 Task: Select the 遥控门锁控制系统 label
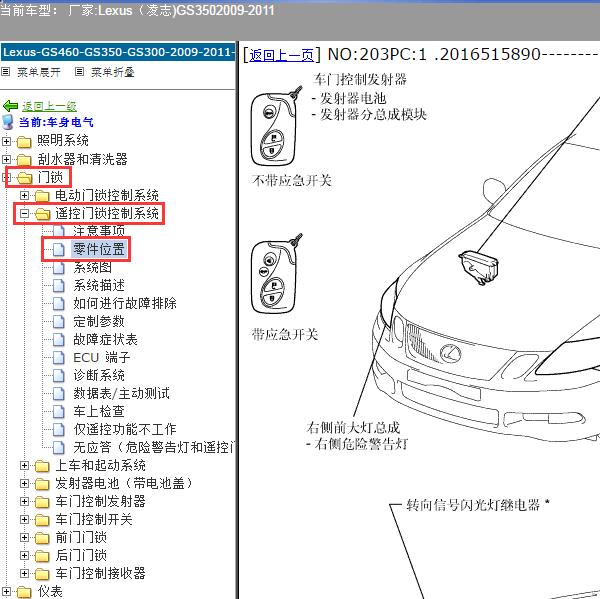pos(107,213)
